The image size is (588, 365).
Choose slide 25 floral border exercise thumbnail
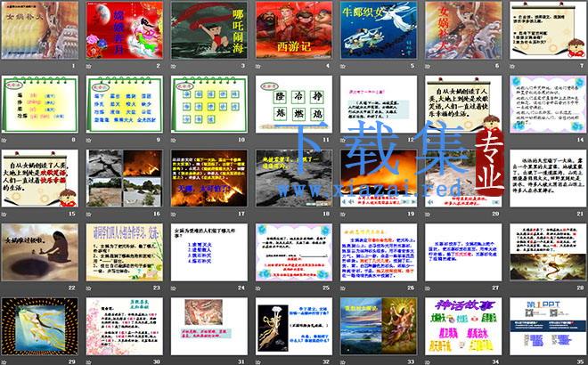294,252
